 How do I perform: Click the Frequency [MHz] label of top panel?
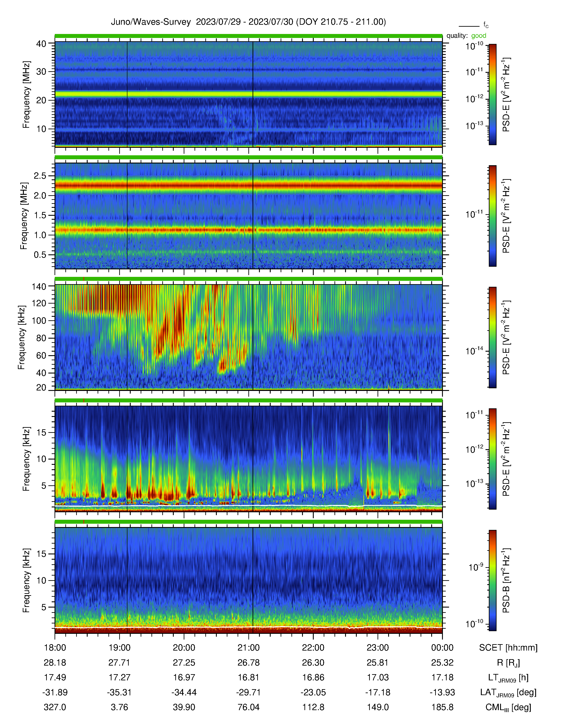[x=26, y=94]
